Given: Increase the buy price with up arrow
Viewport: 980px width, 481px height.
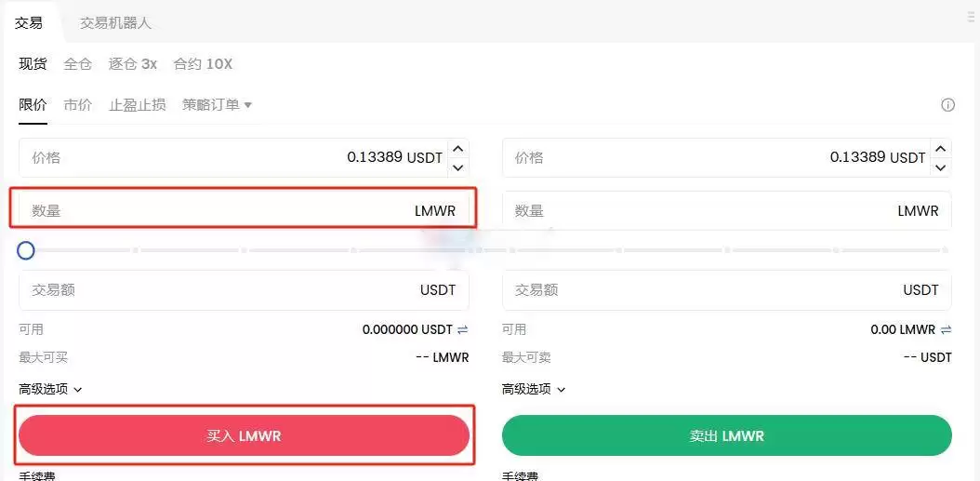Looking at the screenshot, I should [x=457, y=149].
